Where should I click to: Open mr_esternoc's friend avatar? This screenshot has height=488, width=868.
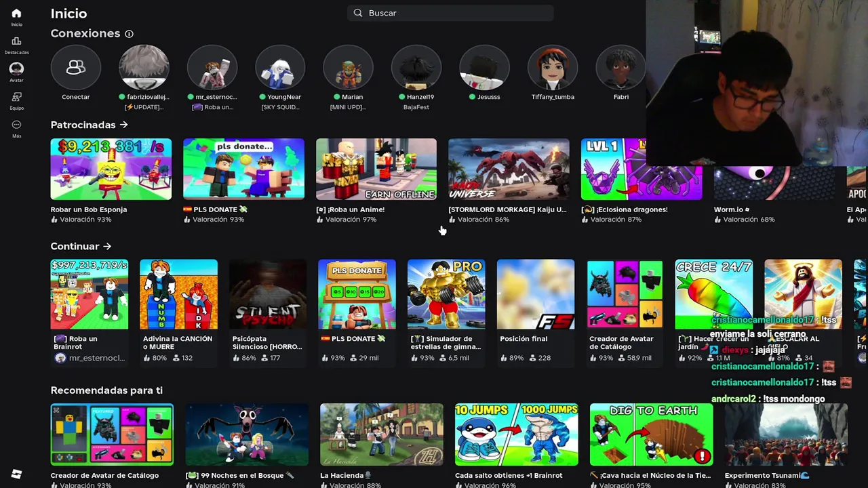pyautogui.click(x=212, y=67)
